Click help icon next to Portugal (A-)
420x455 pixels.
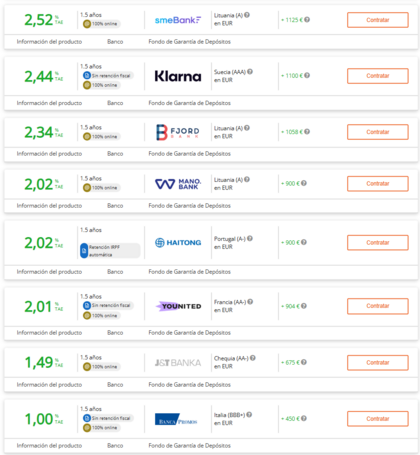click(x=250, y=239)
